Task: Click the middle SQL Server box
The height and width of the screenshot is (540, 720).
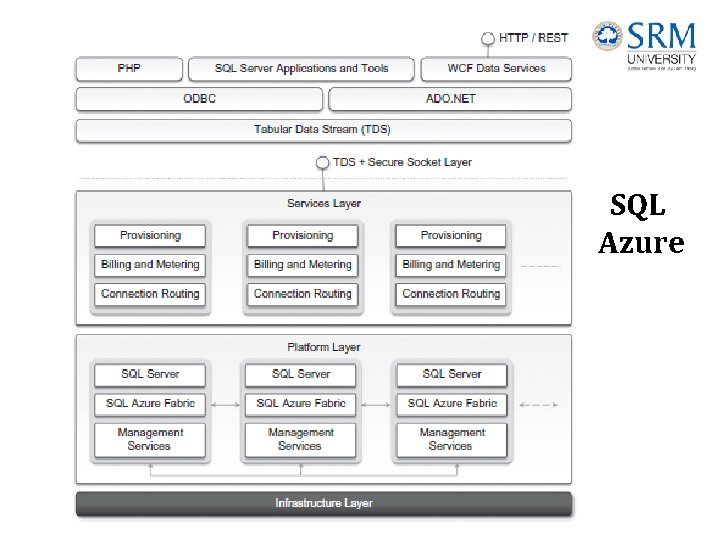Action: (x=300, y=375)
